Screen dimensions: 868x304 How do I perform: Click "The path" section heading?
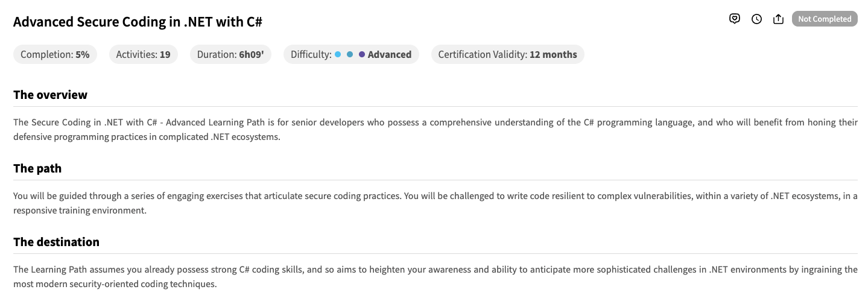[x=37, y=168]
